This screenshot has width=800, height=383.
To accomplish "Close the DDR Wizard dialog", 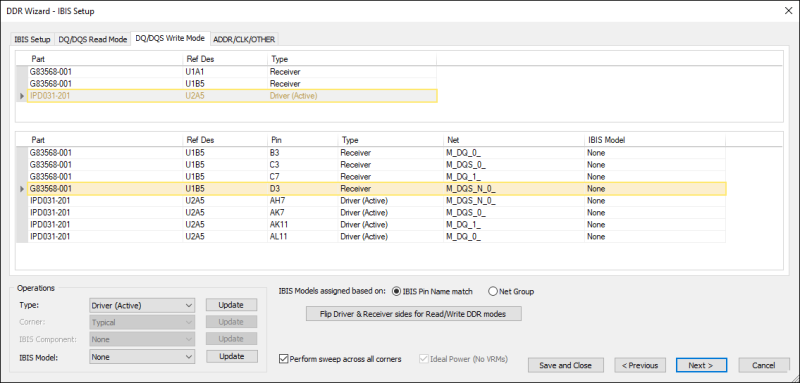I will 788,11.
